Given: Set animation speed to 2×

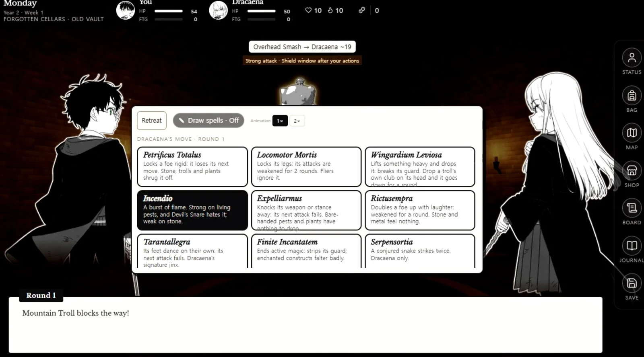Looking at the screenshot, I should (x=297, y=121).
